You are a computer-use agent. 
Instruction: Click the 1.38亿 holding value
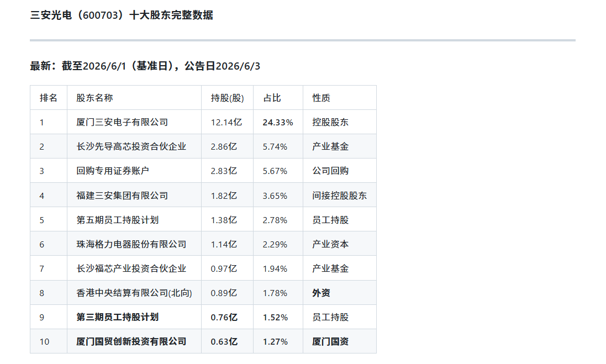(x=224, y=220)
